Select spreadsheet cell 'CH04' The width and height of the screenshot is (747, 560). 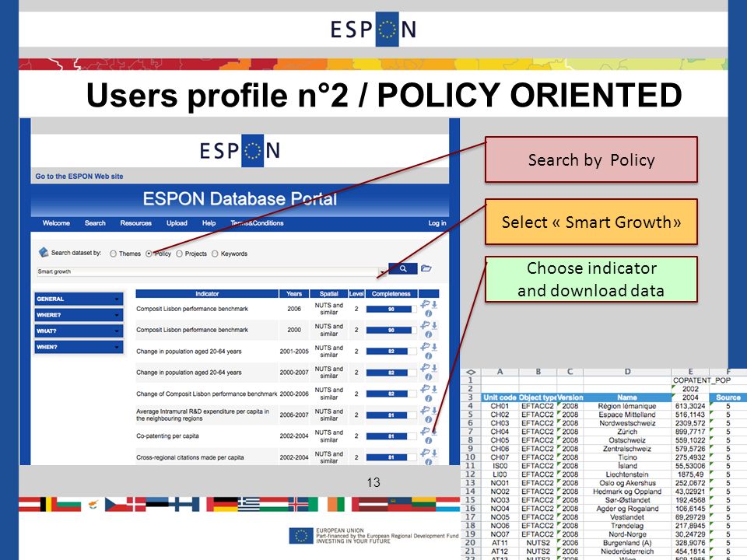[x=500, y=432]
